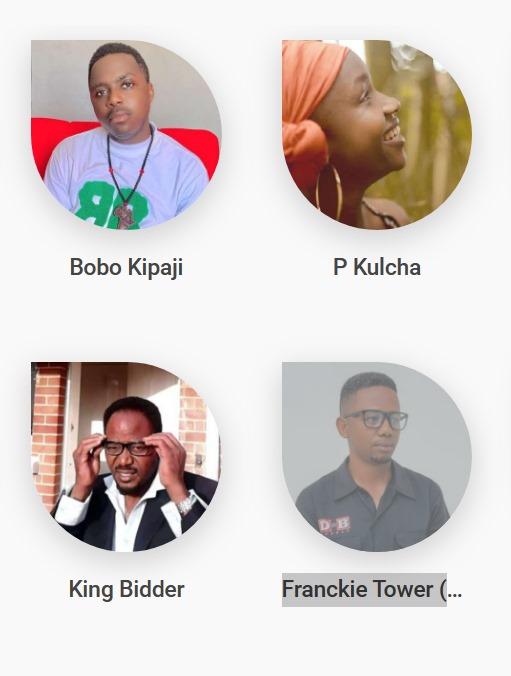Screen dimensions: 511x676
Task: Click the black eyeglasses in Franckie Tower's photo
Action: point(376,419)
